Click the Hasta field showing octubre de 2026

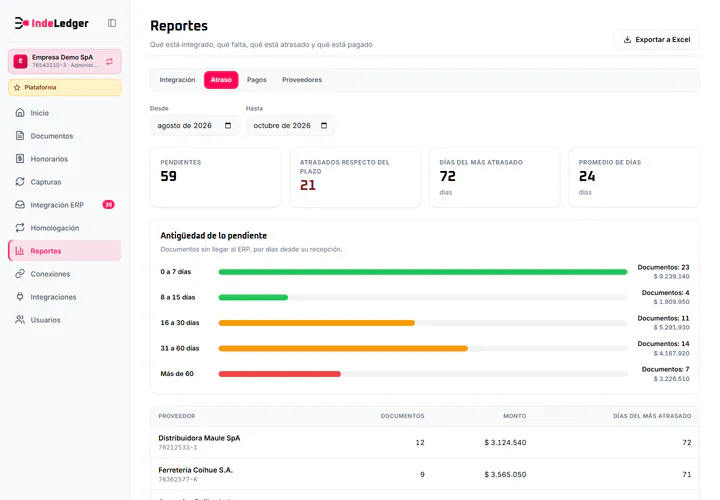[x=291, y=125]
